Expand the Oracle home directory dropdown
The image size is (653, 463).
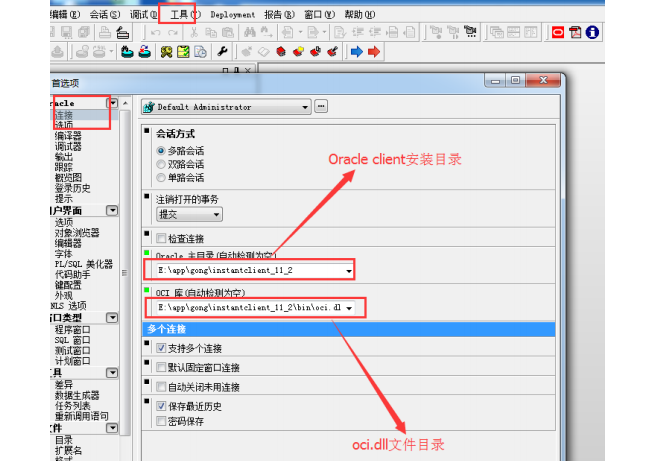(x=349, y=271)
